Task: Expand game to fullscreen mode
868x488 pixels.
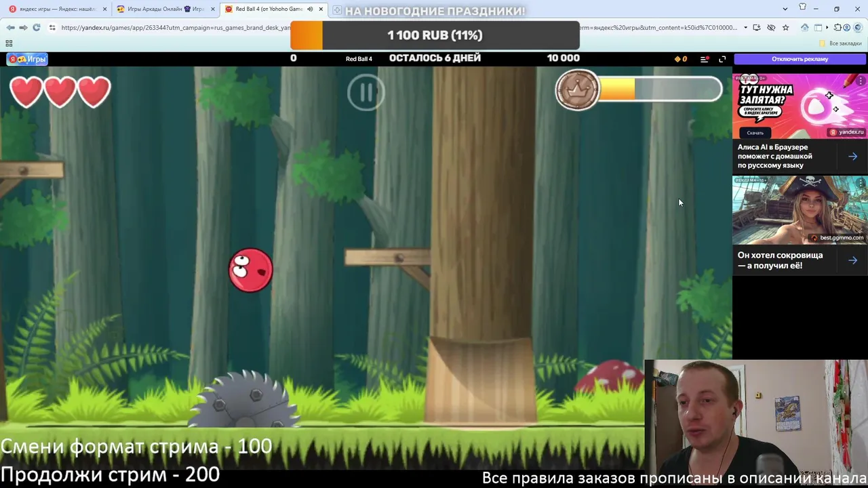Action: [722, 59]
